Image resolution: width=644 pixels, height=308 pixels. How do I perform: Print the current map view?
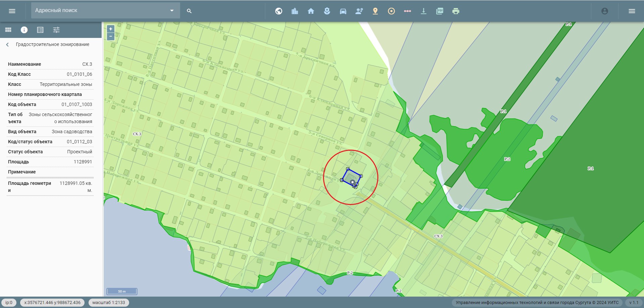coord(455,11)
